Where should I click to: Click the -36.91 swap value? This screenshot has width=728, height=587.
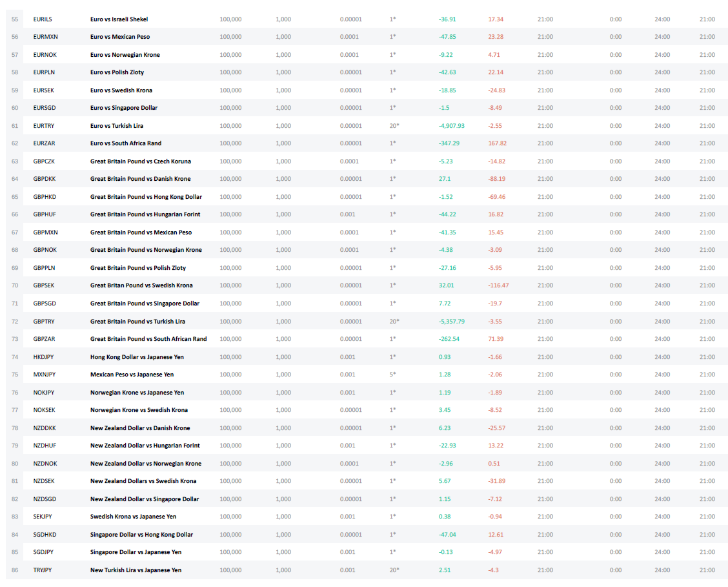(447, 19)
